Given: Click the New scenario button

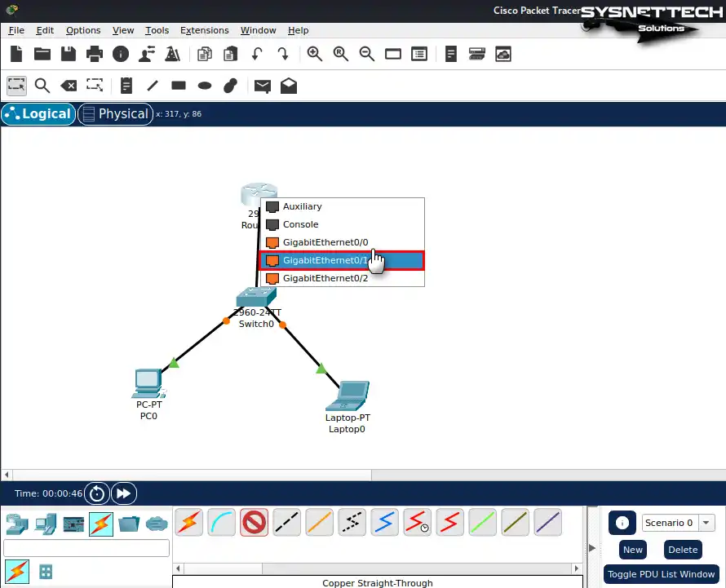Looking at the screenshot, I should (632, 550).
